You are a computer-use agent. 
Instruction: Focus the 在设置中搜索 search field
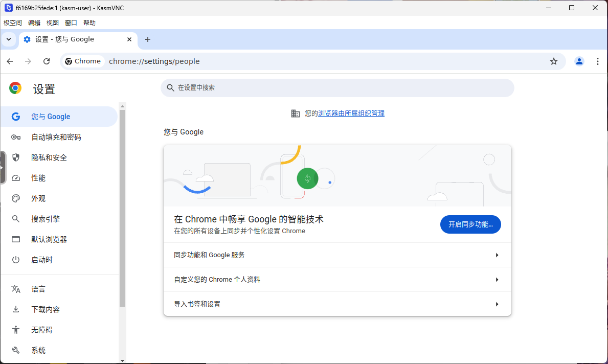pyautogui.click(x=337, y=88)
